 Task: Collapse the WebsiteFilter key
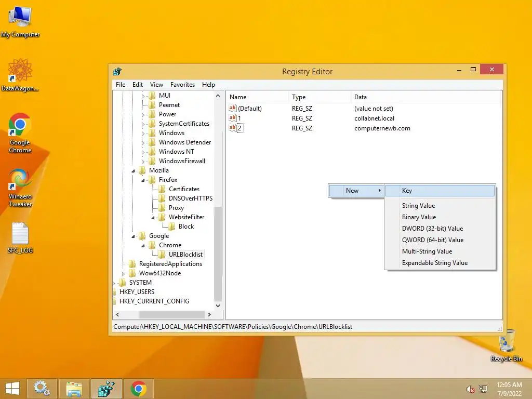click(x=153, y=218)
